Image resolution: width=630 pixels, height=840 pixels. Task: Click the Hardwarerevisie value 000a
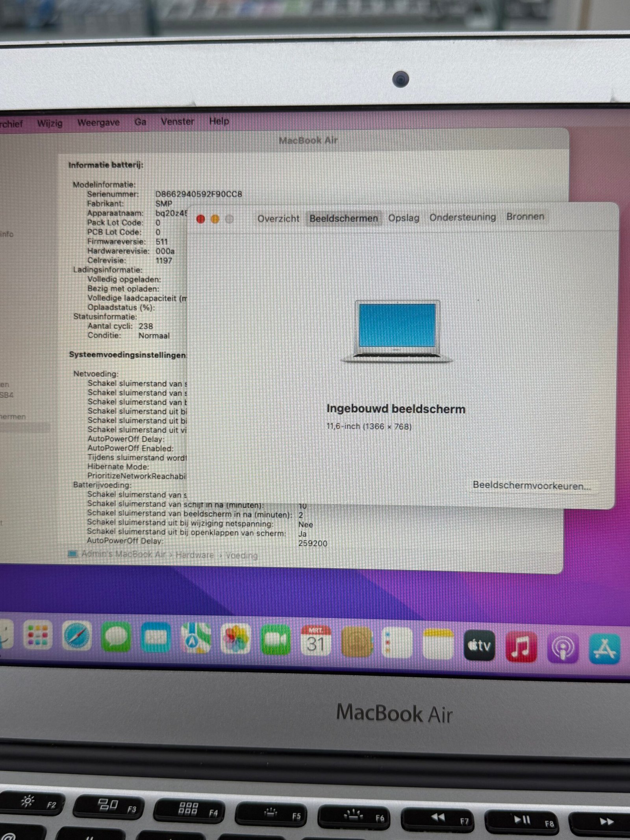click(165, 251)
